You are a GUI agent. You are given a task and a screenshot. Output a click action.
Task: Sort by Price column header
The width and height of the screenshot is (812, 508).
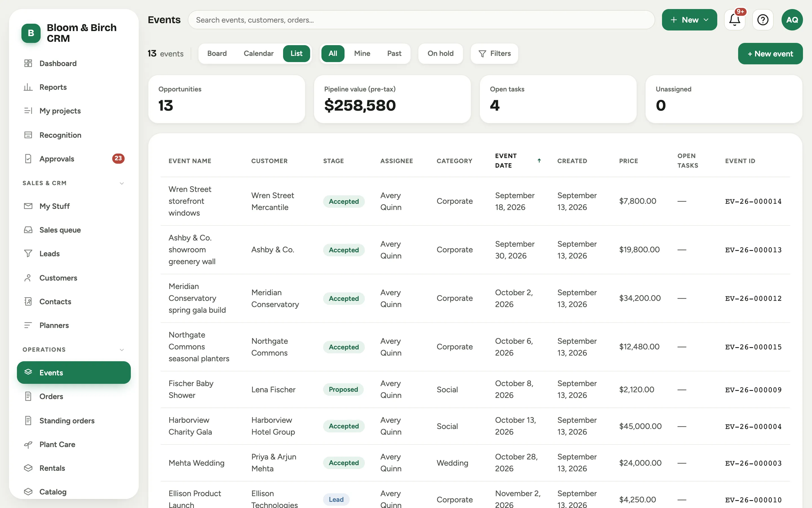click(x=628, y=161)
